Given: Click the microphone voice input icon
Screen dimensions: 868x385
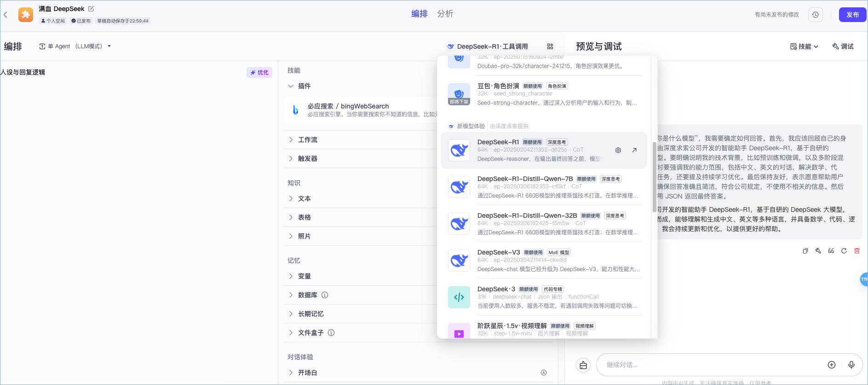Looking at the screenshot, I should [851, 365].
